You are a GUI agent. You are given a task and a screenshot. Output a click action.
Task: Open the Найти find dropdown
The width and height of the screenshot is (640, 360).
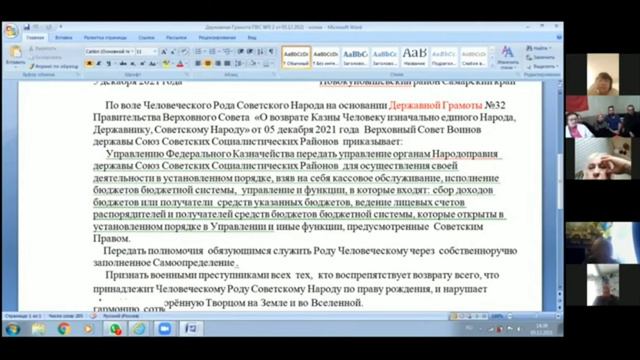539,48
